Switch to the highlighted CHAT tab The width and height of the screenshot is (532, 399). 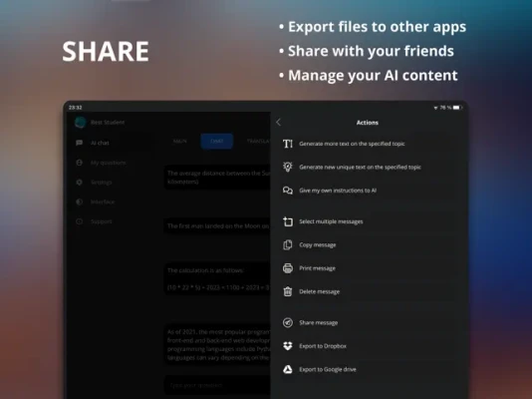(x=216, y=142)
